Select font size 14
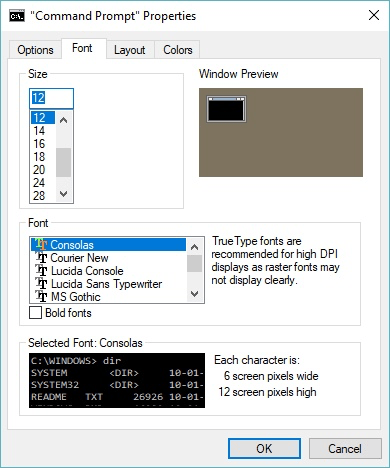Viewport: 390px width, 468px height. click(43, 131)
